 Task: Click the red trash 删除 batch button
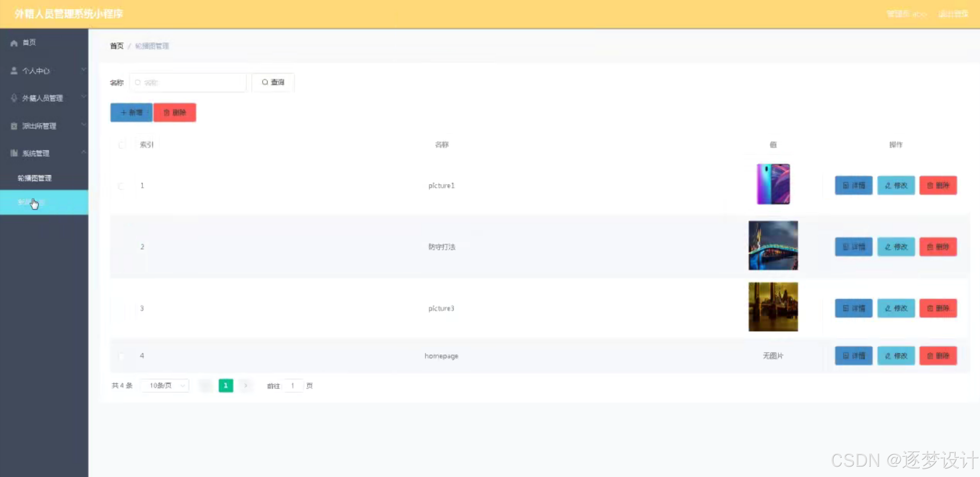[x=175, y=113]
